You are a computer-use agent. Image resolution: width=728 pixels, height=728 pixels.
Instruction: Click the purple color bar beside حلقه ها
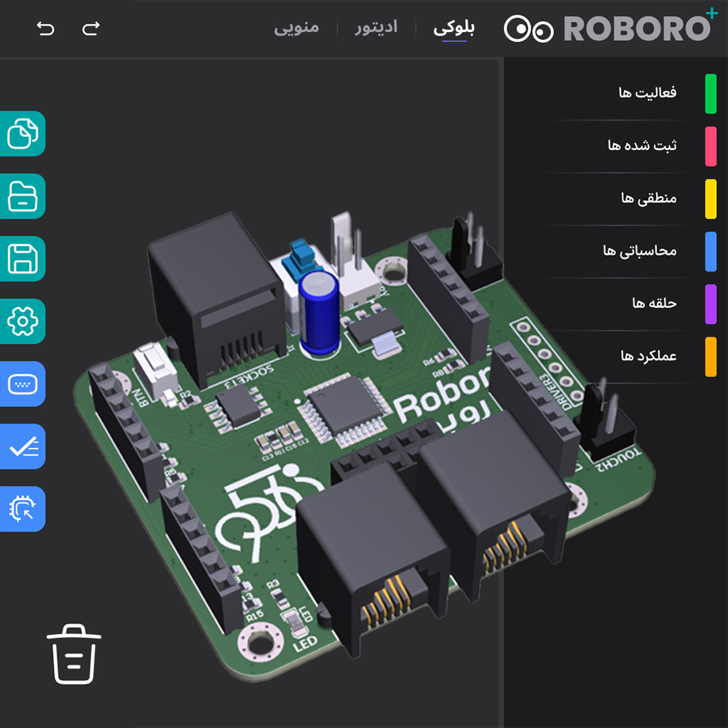pyautogui.click(x=711, y=304)
